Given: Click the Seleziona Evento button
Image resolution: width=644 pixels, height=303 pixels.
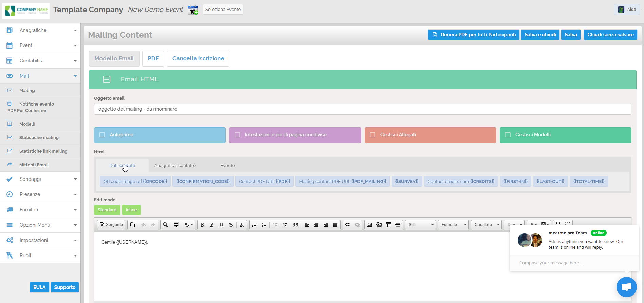Looking at the screenshot, I should [223, 10].
